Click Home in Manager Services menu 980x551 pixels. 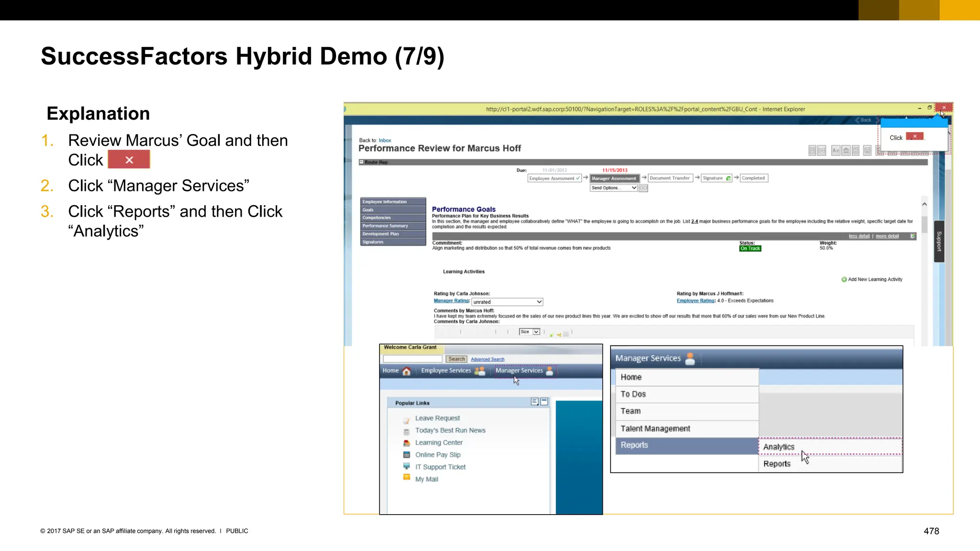687,377
